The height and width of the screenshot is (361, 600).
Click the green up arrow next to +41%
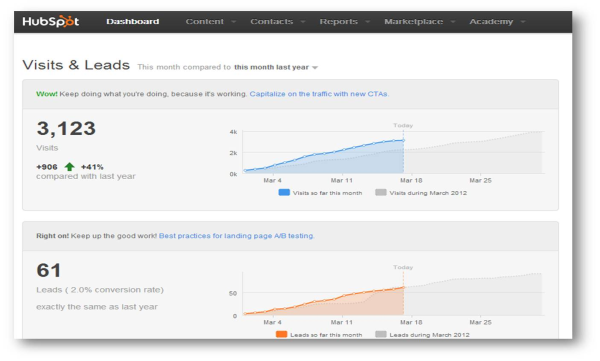click(69, 167)
